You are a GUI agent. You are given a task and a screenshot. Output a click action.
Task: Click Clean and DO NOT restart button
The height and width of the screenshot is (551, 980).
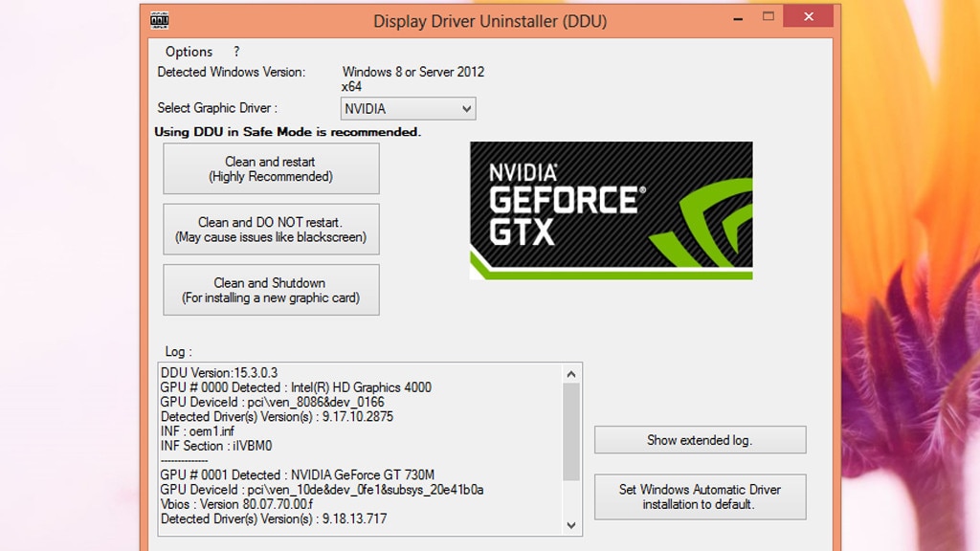pyautogui.click(x=271, y=230)
